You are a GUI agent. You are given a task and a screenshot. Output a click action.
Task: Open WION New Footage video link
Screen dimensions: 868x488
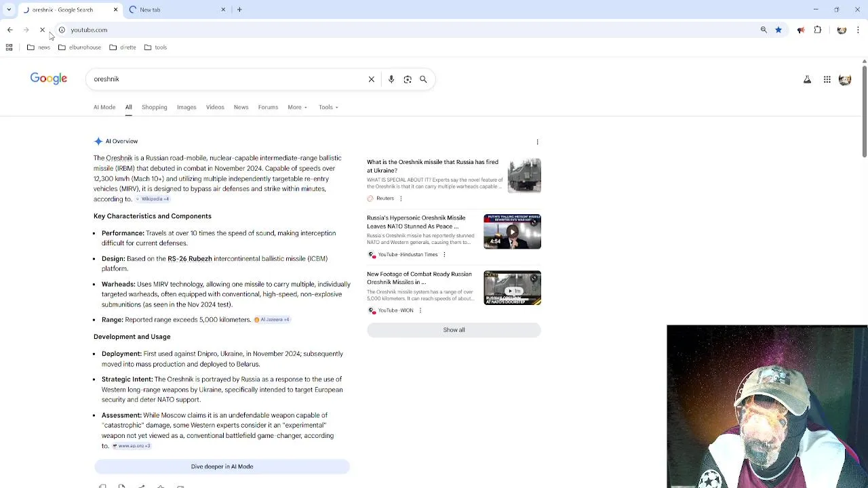(x=419, y=278)
